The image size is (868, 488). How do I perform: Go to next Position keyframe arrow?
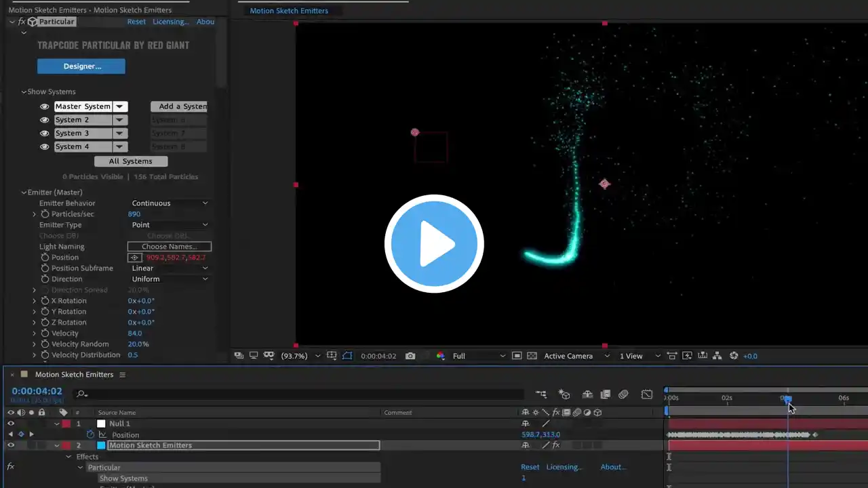click(31, 434)
